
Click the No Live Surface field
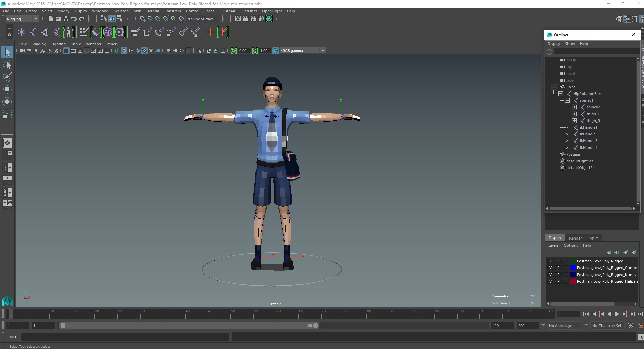tap(203, 19)
